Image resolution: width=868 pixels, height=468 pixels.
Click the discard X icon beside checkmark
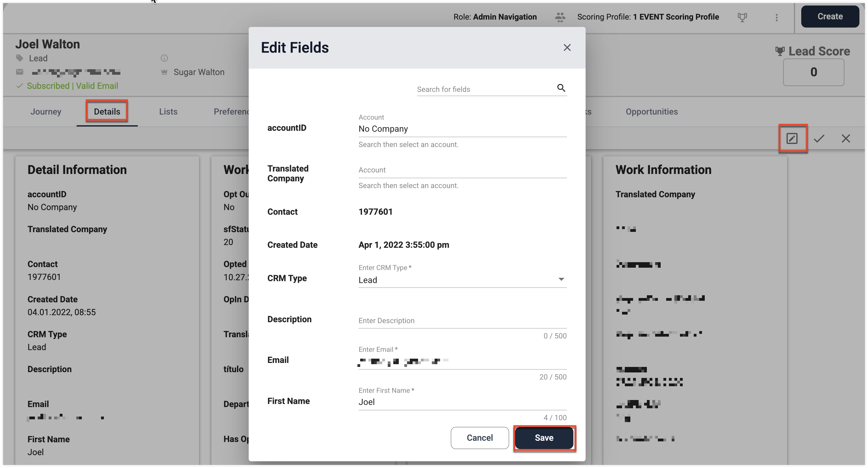point(846,138)
